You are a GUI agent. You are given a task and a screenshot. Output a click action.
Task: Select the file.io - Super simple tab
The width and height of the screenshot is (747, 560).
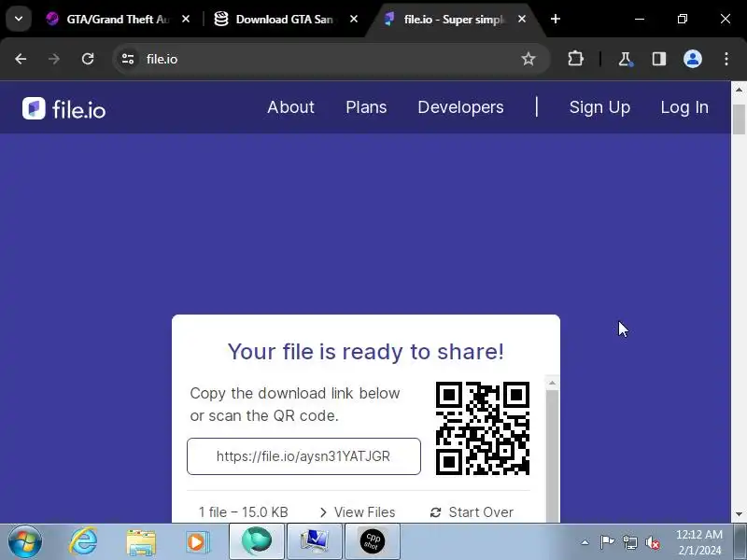(x=448, y=19)
